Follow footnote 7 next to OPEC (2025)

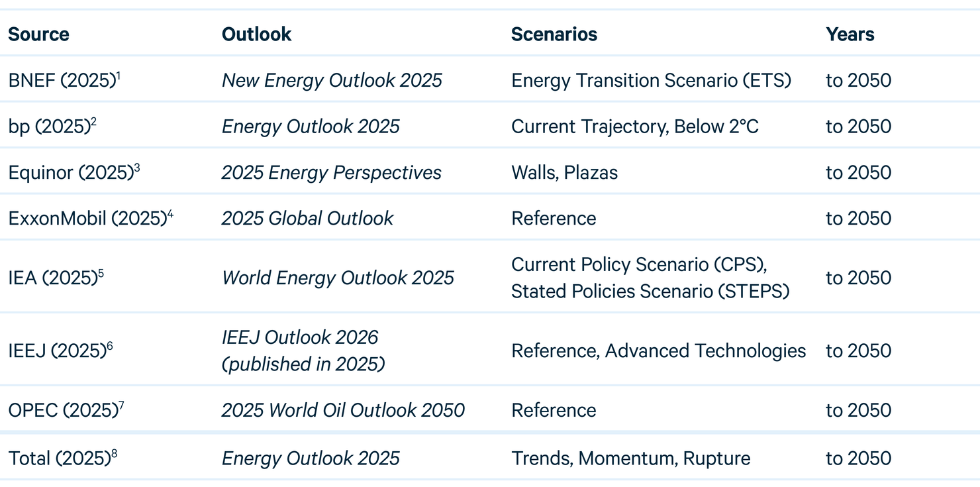(x=121, y=406)
